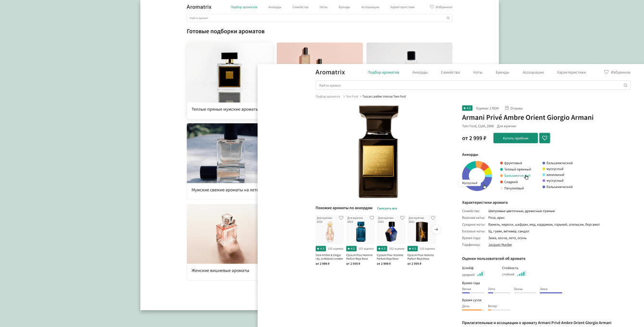This screenshot has height=327, width=644.
Task: Click the heart on the gold-star black bottle card
Action: pos(433,218)
